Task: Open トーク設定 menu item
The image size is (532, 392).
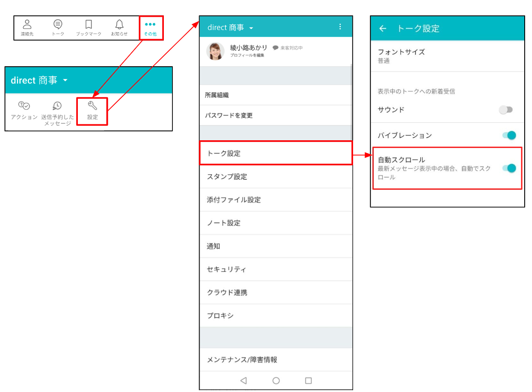Action: pyautogui.click(x=276, y=153)
